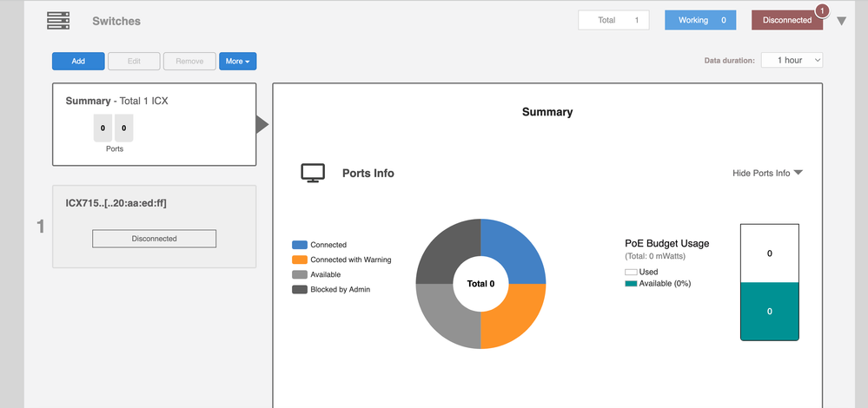Click the teal Available PoE legend swatch

pyautogui.click(x=631, y=284)
